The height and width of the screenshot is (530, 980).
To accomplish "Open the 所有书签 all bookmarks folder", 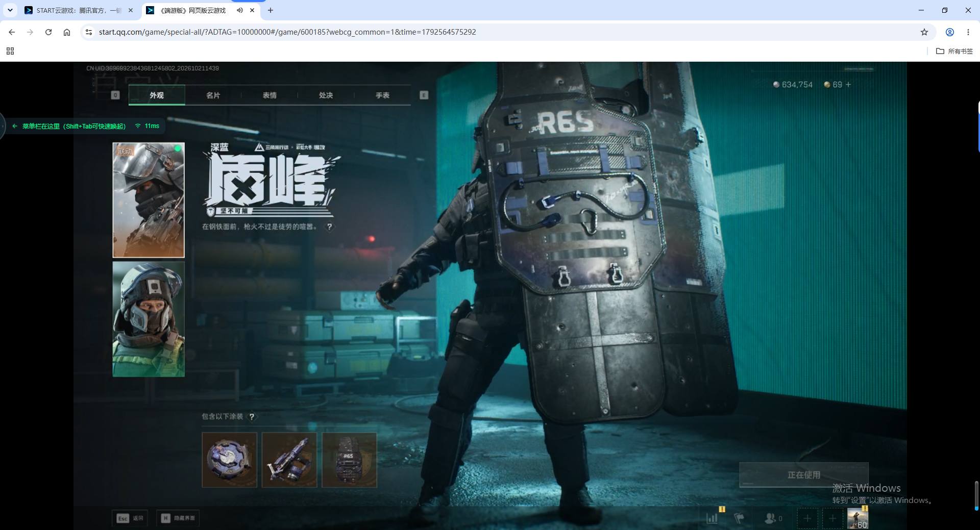I will pyautogui.click(x=954, y=51).
